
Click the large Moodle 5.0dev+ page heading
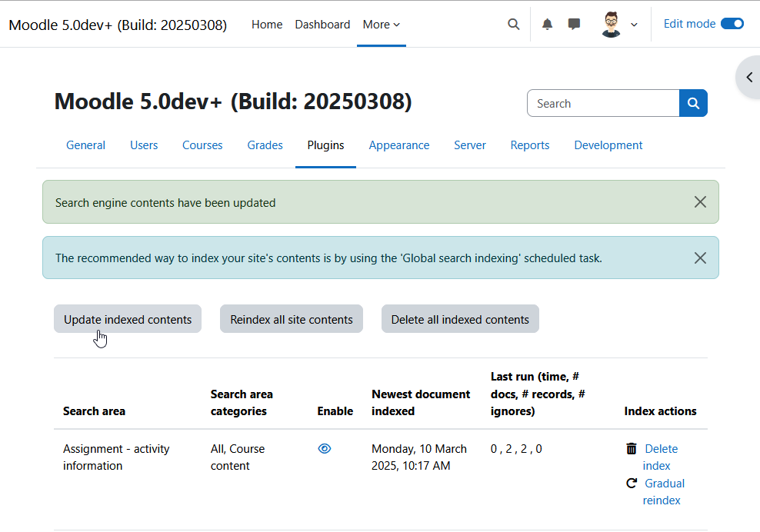(x=233, y=101)
